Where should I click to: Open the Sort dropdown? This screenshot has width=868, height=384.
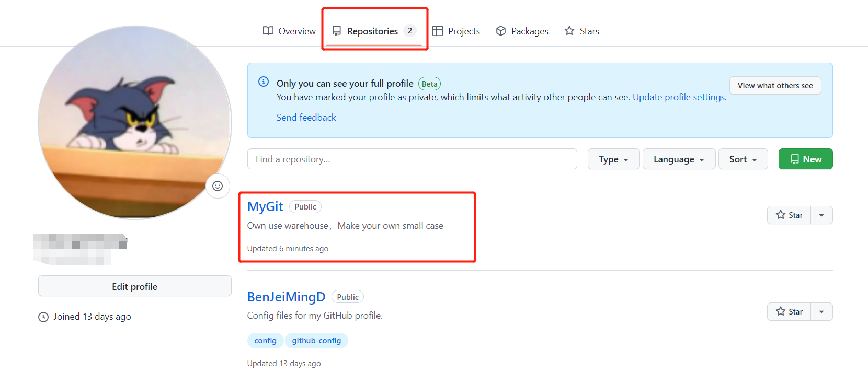pyautogui.click(x=743, y=159)
